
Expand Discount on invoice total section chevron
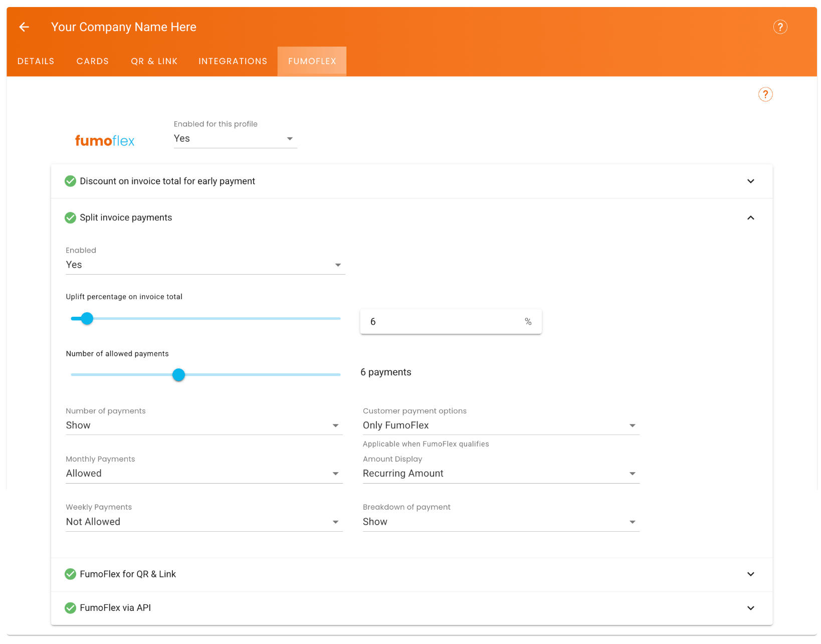point(750,181)
